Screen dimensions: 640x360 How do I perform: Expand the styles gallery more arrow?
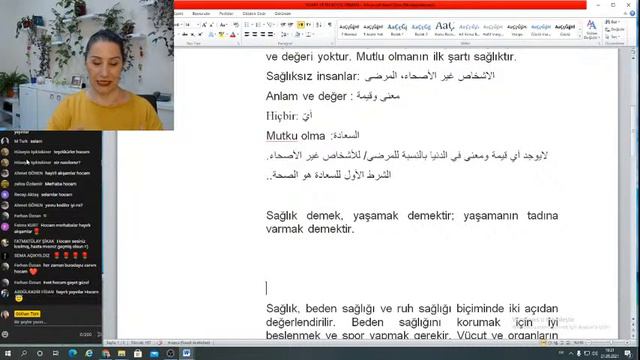580,37
